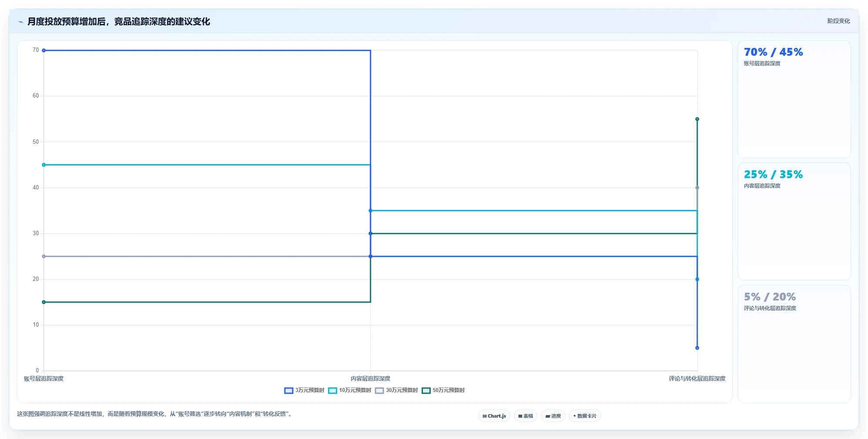Open the 25% / 35% 内容层追踪深度 card
This screenshot has height=439, width=868.
[794, 222]
